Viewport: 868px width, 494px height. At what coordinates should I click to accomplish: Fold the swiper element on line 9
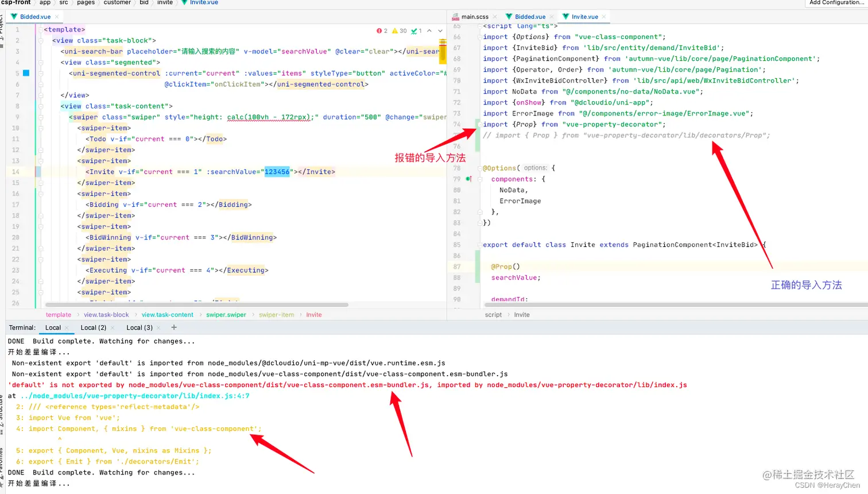pos(41,117)
